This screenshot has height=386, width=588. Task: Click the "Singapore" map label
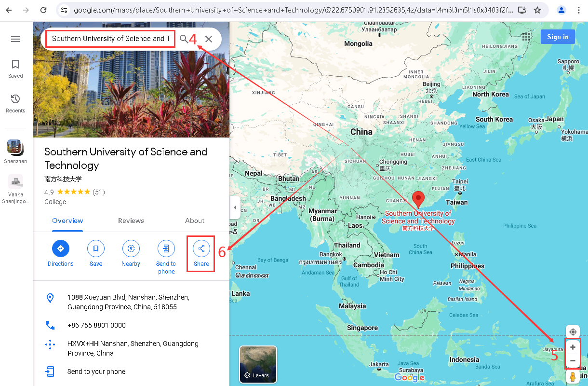pos(362,328)
